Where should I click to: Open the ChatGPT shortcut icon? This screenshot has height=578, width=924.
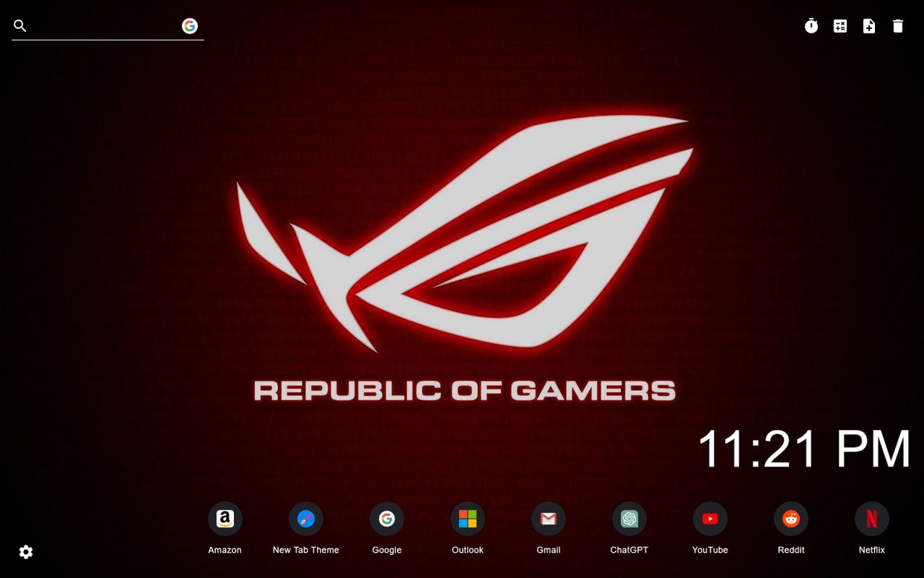pyautogui.click(x=629, y=519)
